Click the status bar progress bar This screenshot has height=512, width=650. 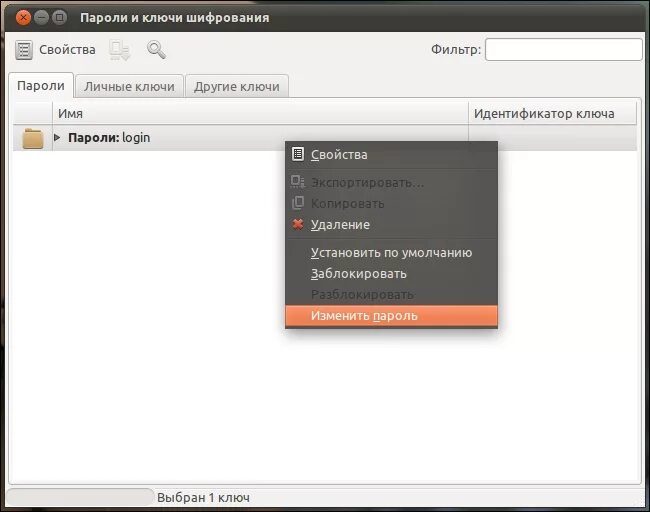tap(80, 497)
